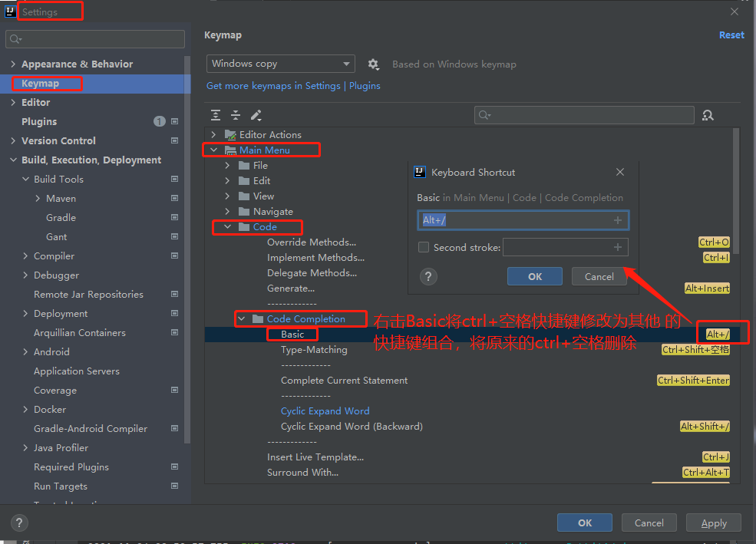Enable the Second stroke checkbox
The image size is (756, 544).
pos(424,247)
